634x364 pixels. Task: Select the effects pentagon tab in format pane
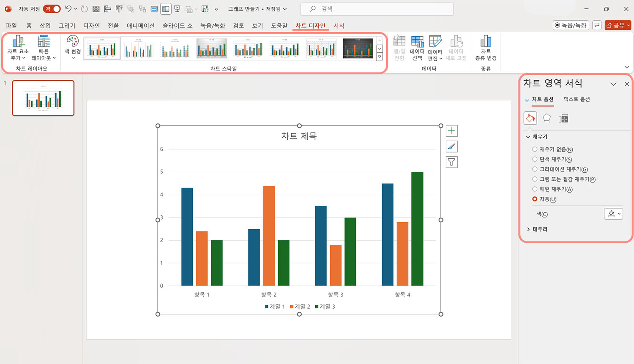pos(547,118)
